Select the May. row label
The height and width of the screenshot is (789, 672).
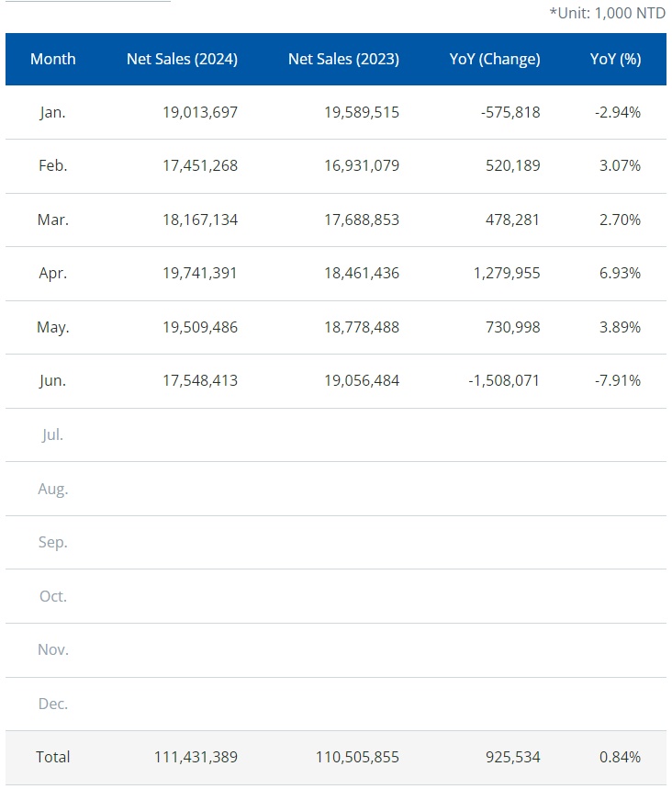(x=53, y=327)
